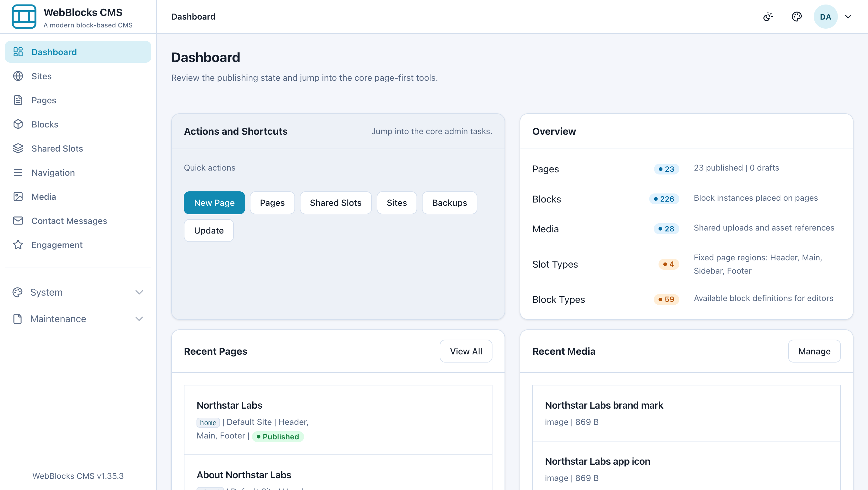Click the Dashboard breadcrumb in top bar
This screenshot has width=868, height=490.
[x=193, y=17]
